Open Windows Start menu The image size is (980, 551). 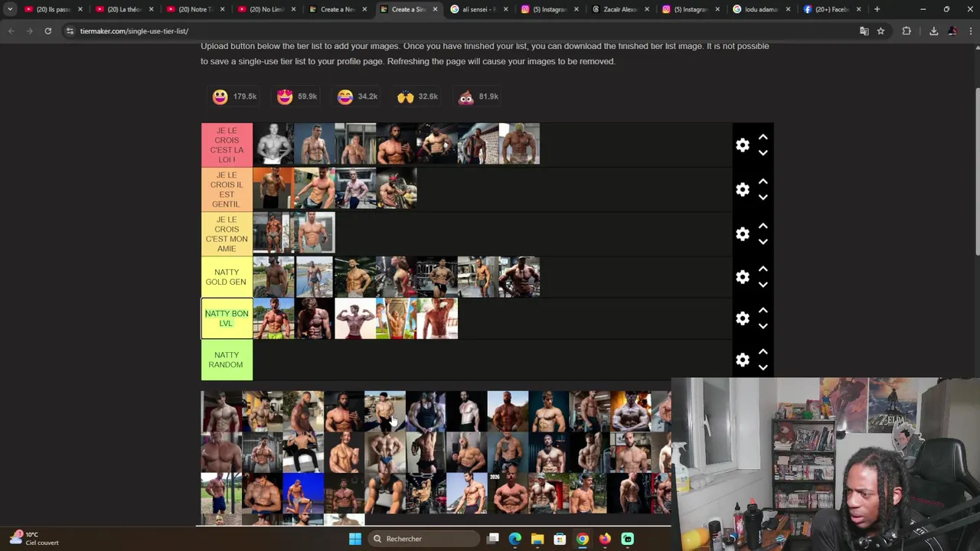(x=355, y=539)
